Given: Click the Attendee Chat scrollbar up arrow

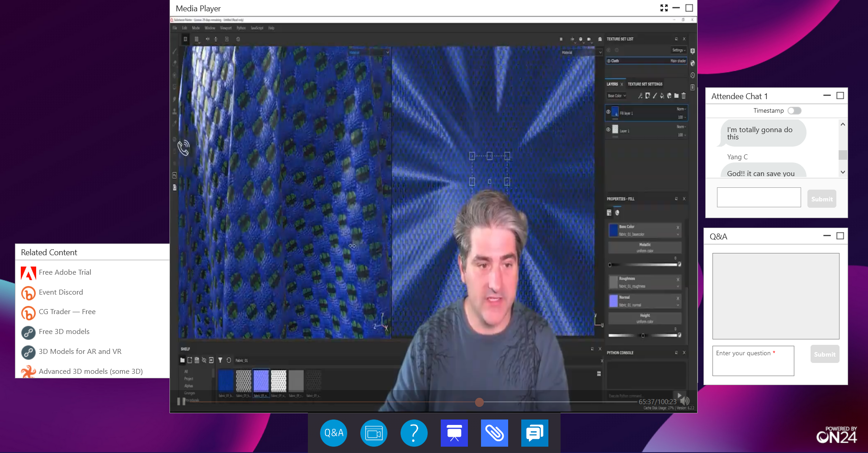Looking at the screenshot, I should pos(843,124).
